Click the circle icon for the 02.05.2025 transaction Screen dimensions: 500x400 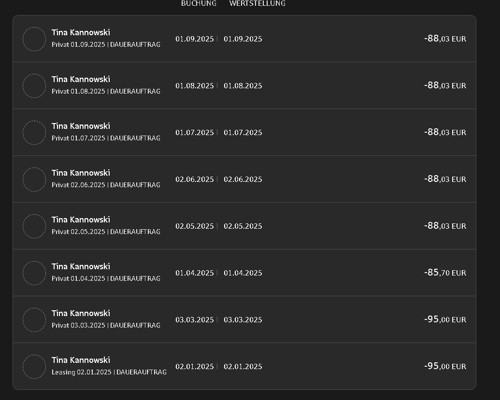[x=34, y=226]
